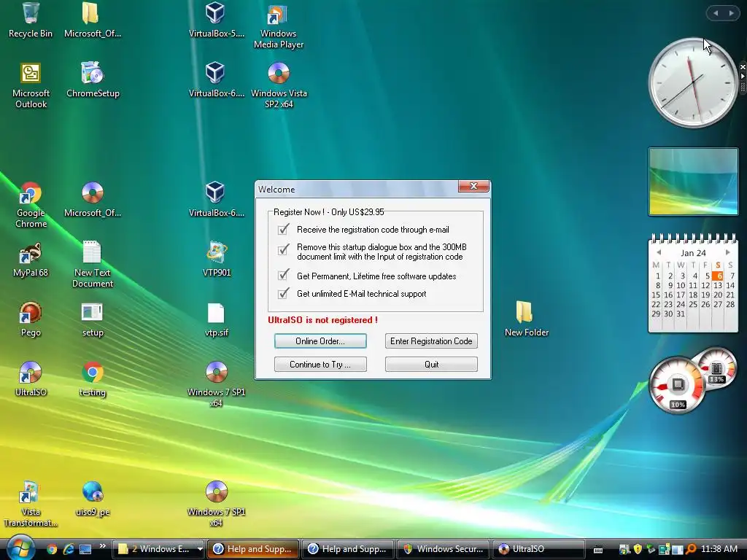Toggle 'Receive the registration code through e-mail' checkbox
747x560 pixels.
click(283, 230)
